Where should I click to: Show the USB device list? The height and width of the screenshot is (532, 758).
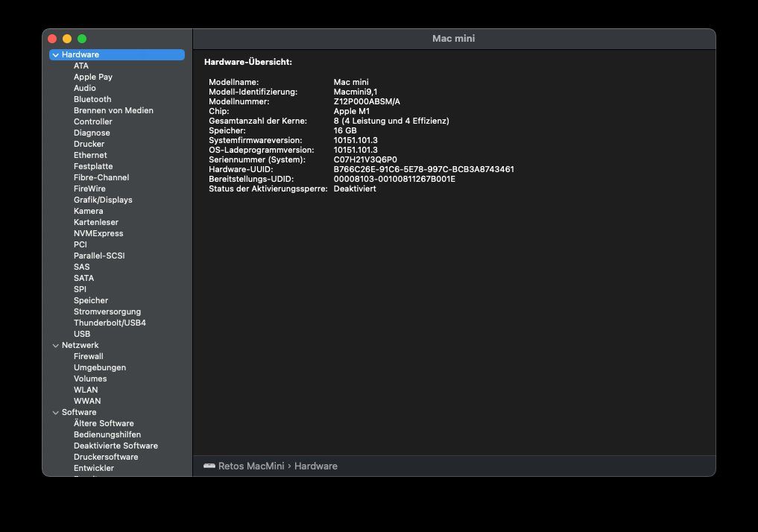[x=82, y=334]
